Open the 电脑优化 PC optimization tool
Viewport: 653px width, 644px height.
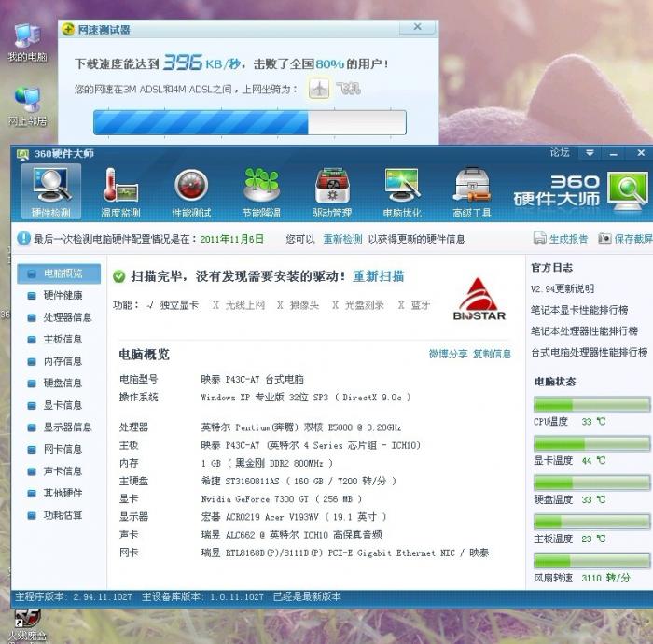pyautogui.click(x=402, y=192)
